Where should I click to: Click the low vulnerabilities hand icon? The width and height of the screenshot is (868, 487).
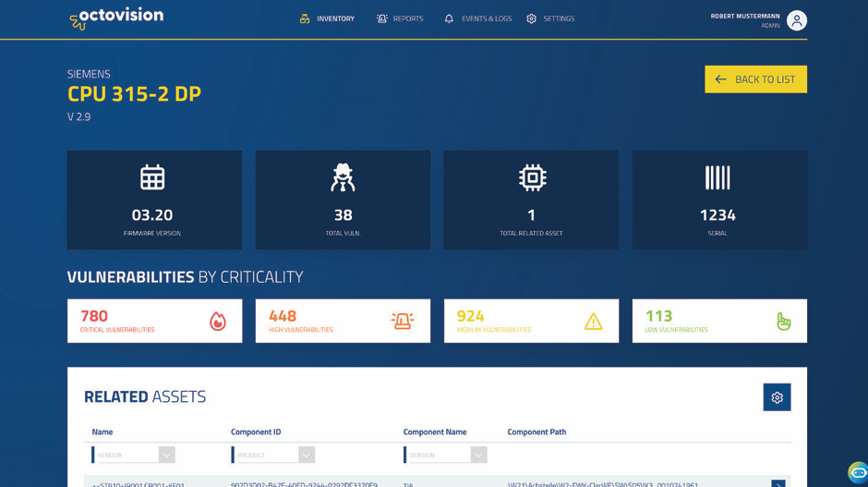(783, 322)
